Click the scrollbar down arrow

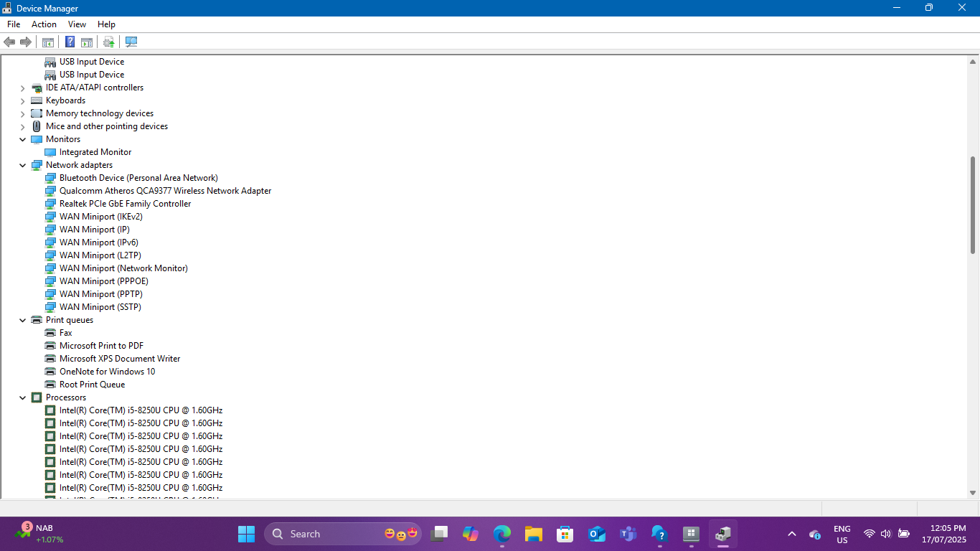[x=973, y=492]
